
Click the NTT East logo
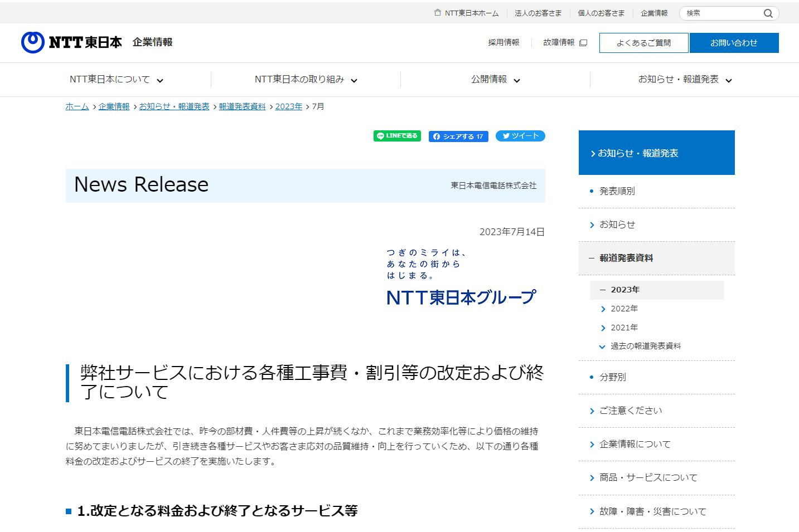click(71, 42)
